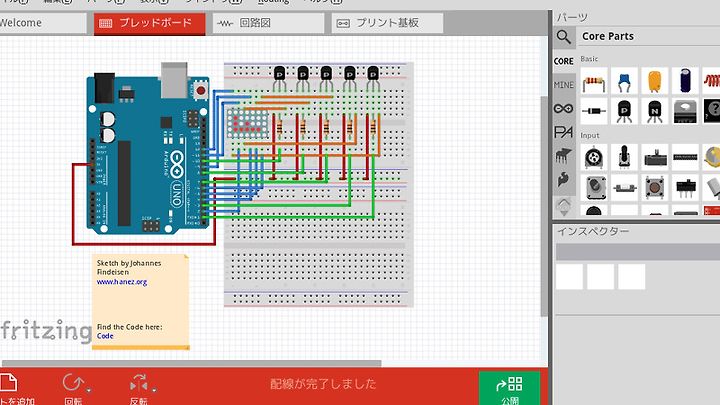Open the SparkFun flame parts bin
Image resolution: width=720 pixels, height=405 pixels.
(563, 179)
